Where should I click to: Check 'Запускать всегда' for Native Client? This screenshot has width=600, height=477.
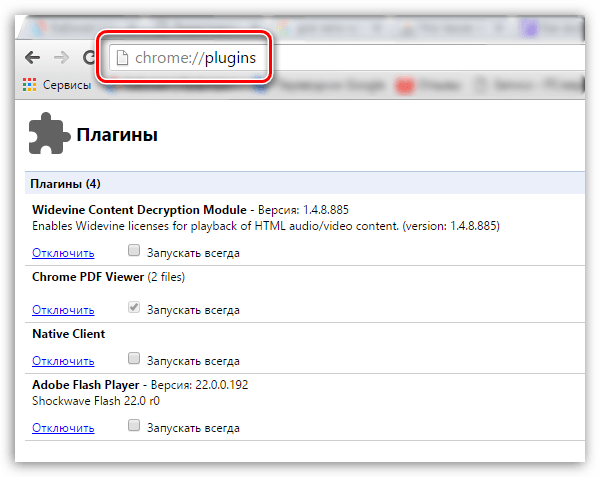coord(134,358)
